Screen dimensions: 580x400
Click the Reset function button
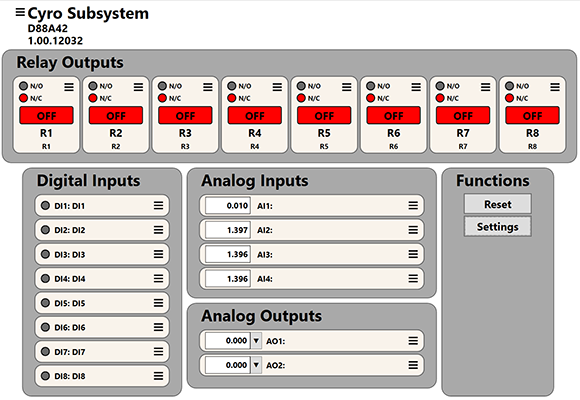coord(498,204)
